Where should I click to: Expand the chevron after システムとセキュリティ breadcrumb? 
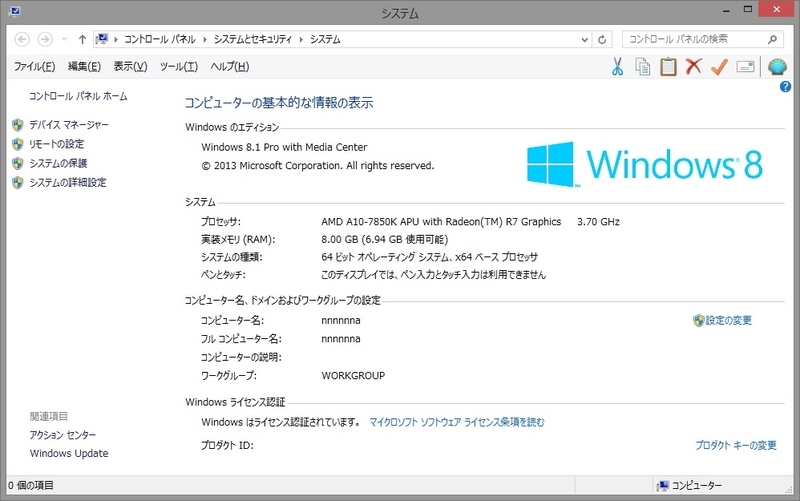[x=301, y=39]
